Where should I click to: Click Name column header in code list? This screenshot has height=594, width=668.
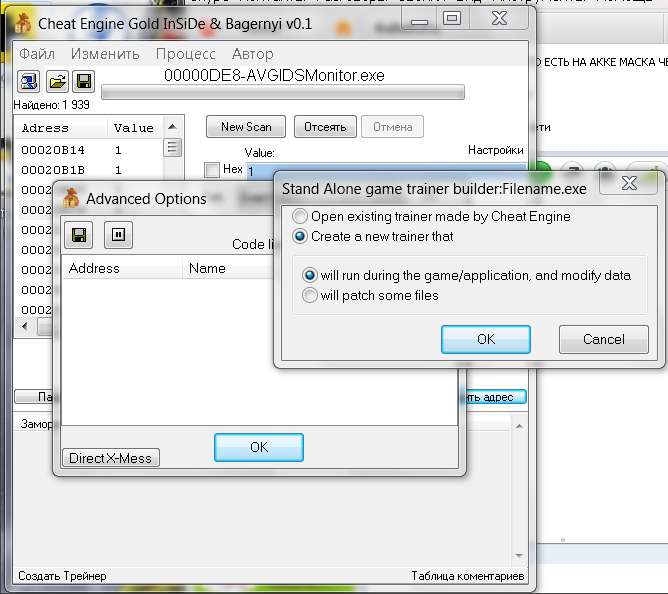pos(228,268)
